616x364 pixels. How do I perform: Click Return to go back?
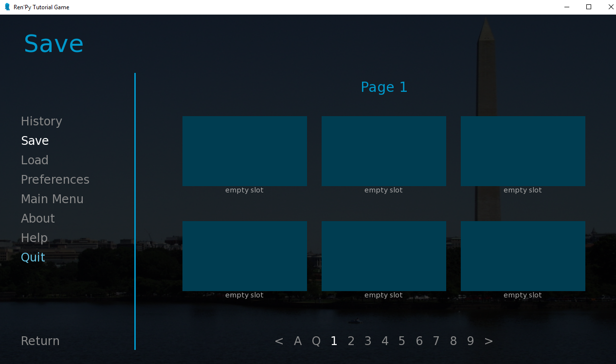40,341
